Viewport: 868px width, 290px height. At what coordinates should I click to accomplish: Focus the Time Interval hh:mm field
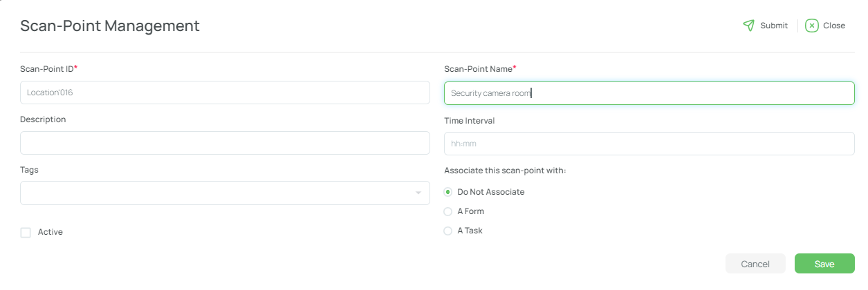pyautogui.click(x=649, y=144)
